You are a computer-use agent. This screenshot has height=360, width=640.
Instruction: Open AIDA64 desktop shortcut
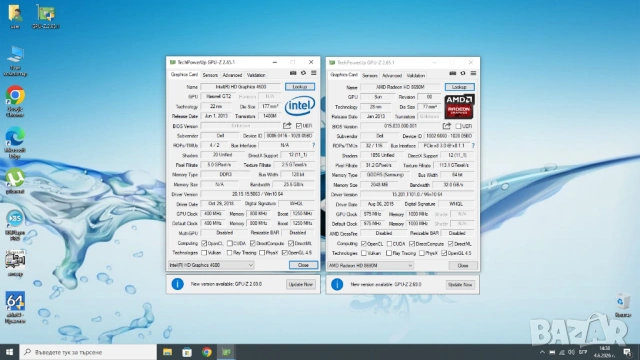(x=15, y=307)
